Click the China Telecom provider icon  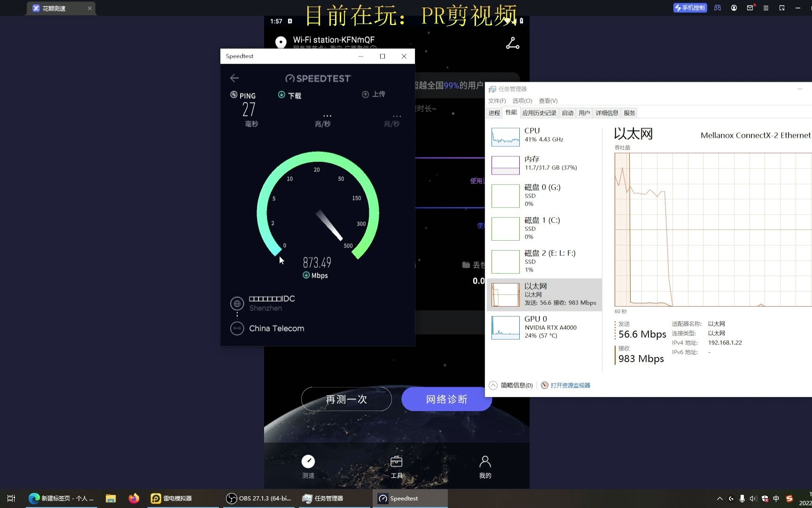[237, 328]
